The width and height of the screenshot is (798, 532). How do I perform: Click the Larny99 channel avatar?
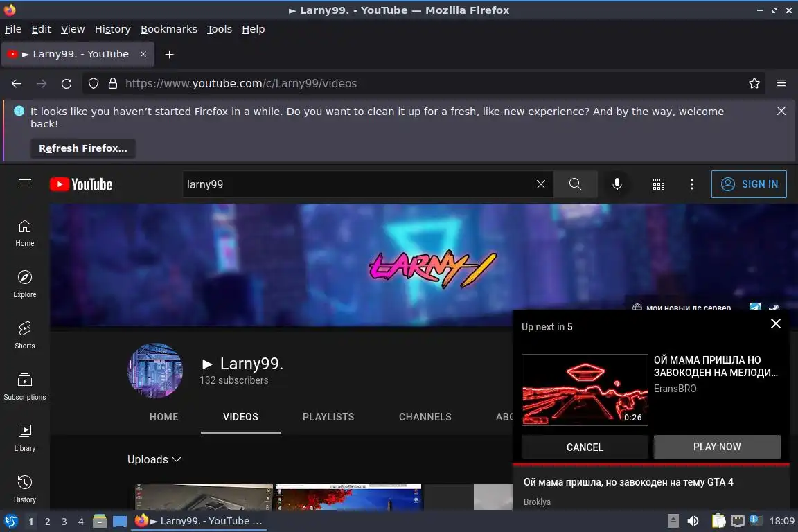pyautogui.click(x=155, y=371)
